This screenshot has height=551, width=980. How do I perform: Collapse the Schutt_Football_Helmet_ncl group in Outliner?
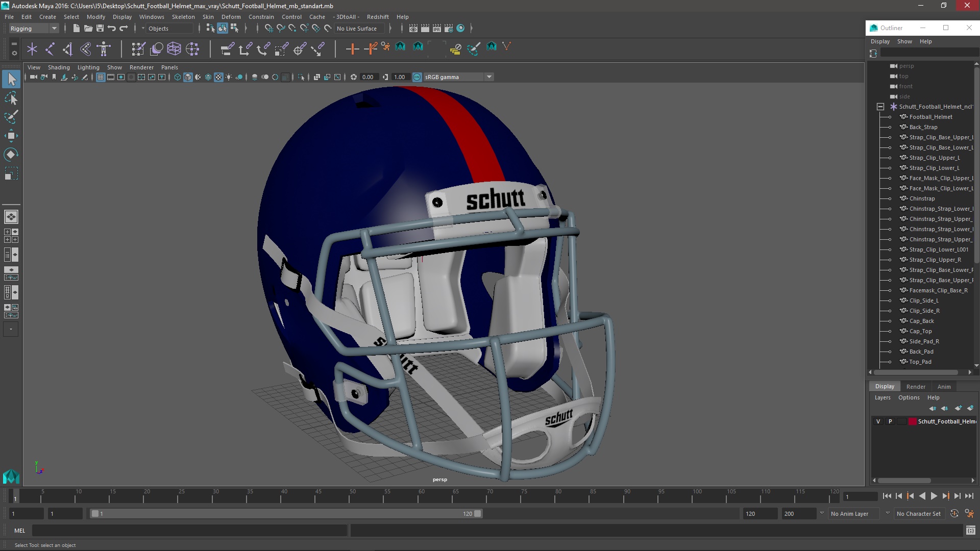tap(880, 107)
